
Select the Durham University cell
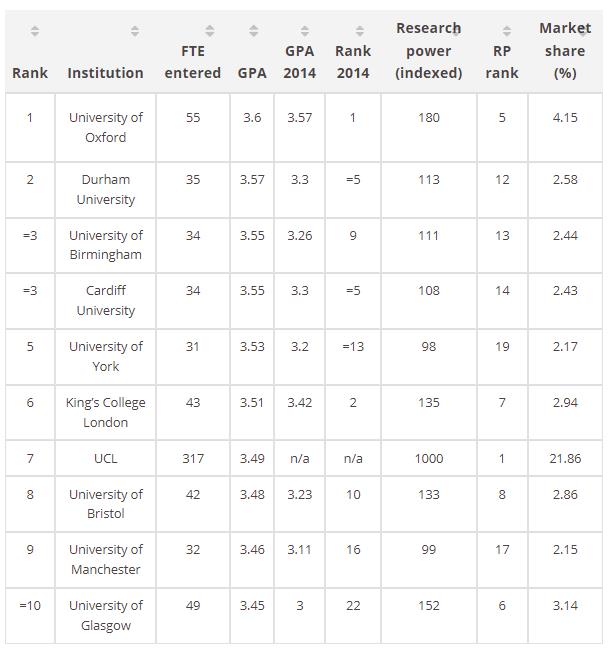pyautogui.click(x=105, y=190)
